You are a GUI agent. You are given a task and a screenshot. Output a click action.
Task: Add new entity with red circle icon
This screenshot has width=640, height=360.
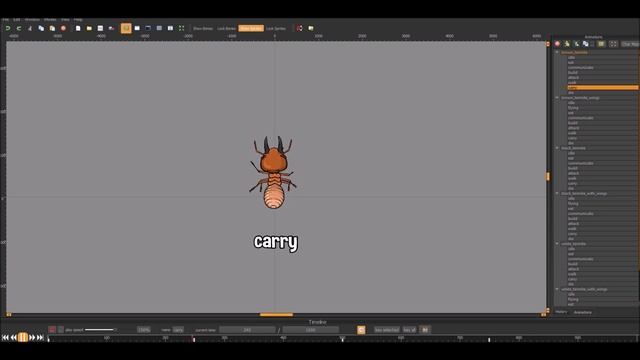tap(558, 44)
